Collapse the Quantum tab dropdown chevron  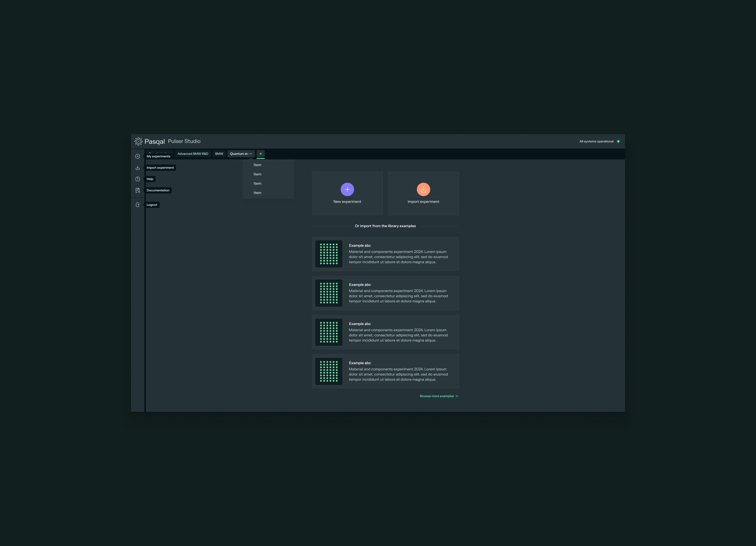[x=251, y=154]
